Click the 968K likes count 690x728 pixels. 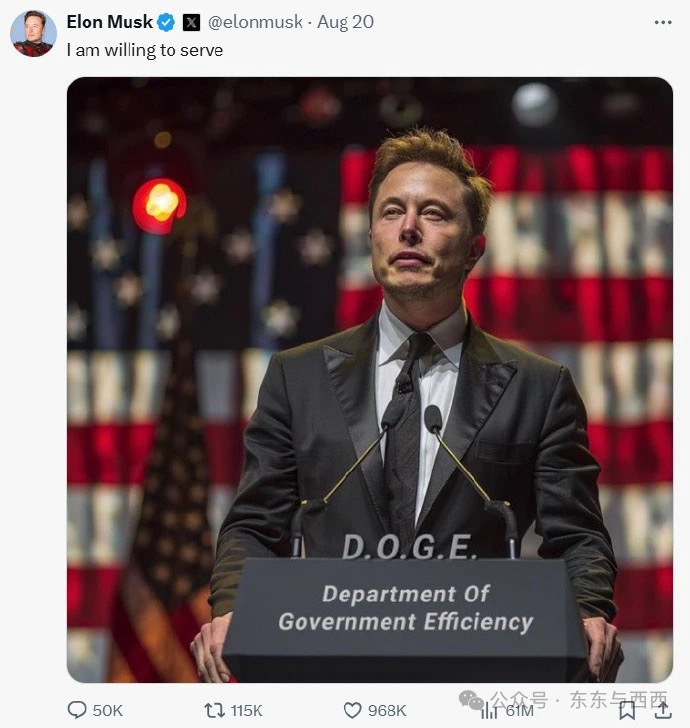387,710
